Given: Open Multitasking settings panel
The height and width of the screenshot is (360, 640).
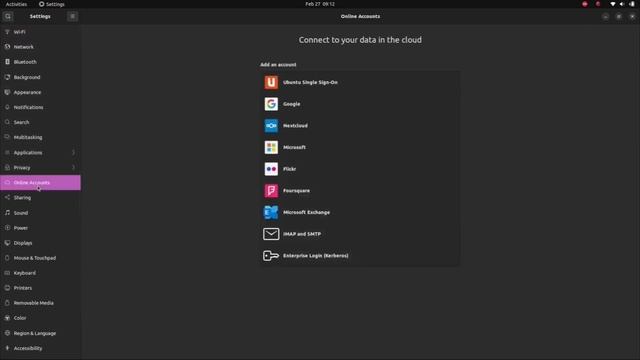Looking at the screenshot, I should [40, 138].
